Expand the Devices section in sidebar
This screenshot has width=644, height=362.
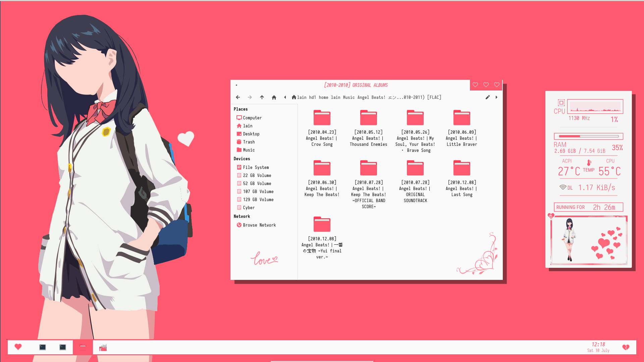click(x=241, y=158)
